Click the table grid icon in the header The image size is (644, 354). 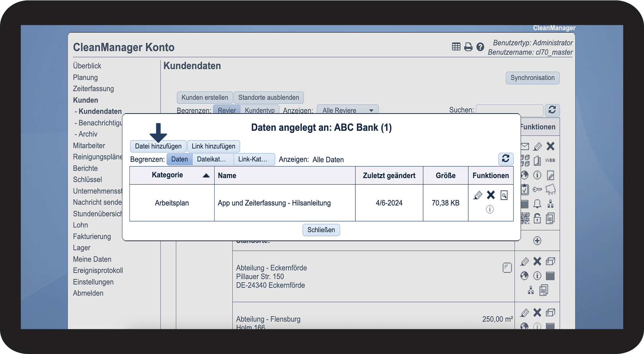tap(456, 47)
